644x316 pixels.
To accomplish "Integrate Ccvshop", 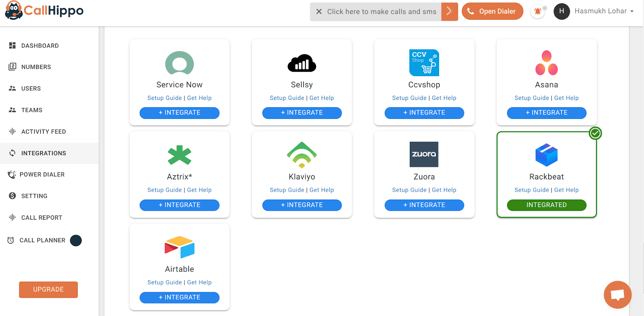I will [x=424, y=113].
